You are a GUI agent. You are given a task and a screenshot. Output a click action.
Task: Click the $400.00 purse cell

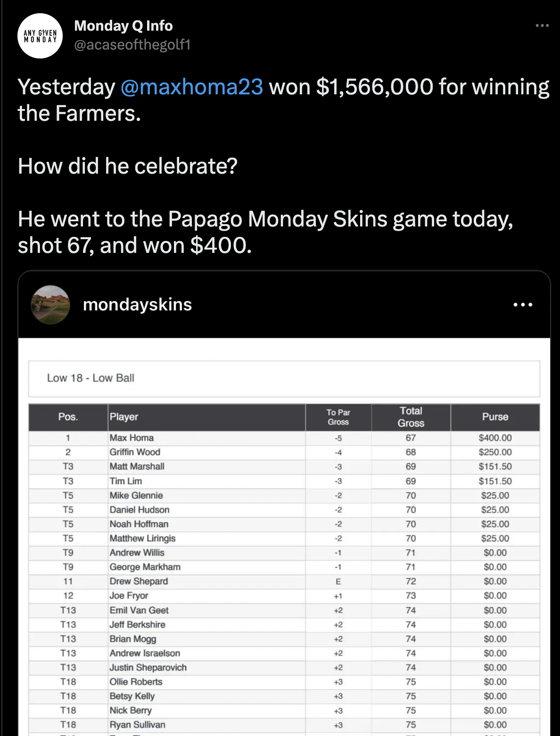tap(495, 438)
